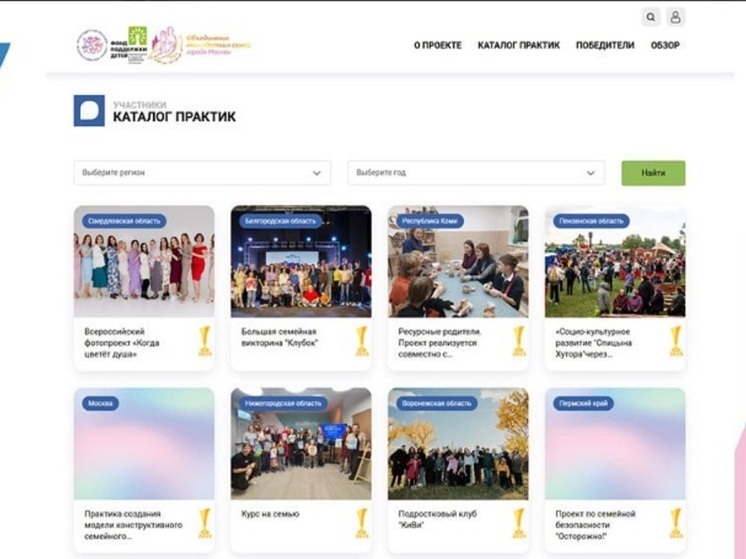Click the round family-year logo
Image resolution: width=746 pixels, height=559 pixels.
(x=92, y=45)
